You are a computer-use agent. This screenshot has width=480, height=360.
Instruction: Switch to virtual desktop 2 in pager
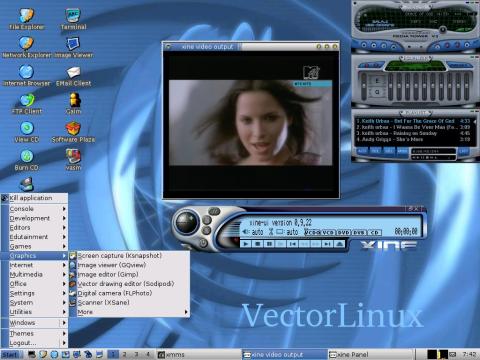[x=124, y=354]
